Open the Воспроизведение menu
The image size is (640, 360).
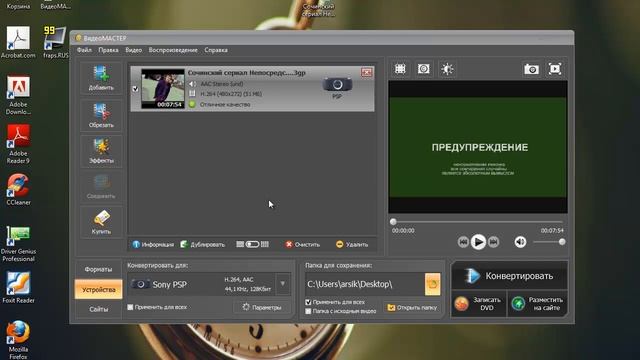click(173, 50)
